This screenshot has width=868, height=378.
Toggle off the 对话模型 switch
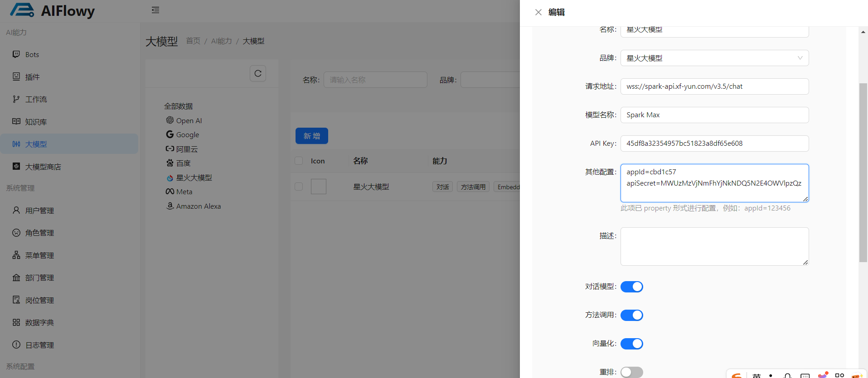pyautogui.click(x=631, y=287)
